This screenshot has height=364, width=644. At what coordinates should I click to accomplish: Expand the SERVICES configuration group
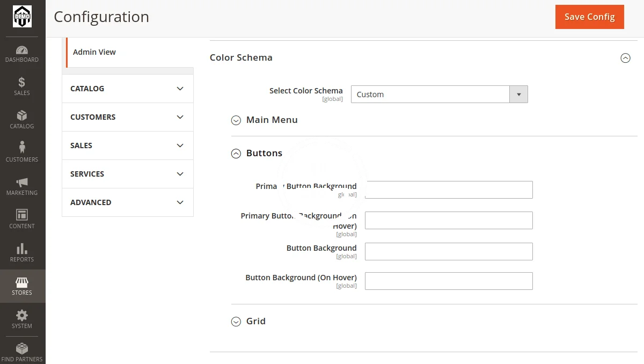128,174
